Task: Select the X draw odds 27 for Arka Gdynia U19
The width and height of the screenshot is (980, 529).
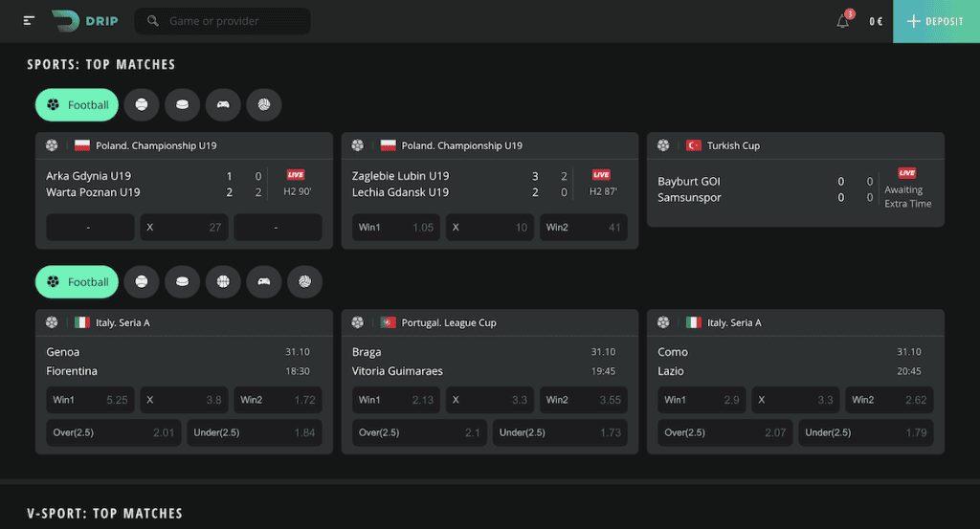Action: [183, 228]
